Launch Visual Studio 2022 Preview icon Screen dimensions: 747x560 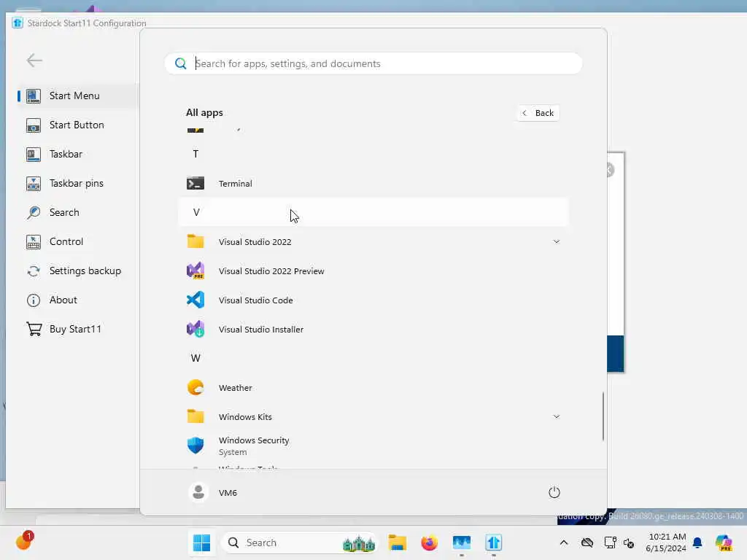(x=196, y=271)
